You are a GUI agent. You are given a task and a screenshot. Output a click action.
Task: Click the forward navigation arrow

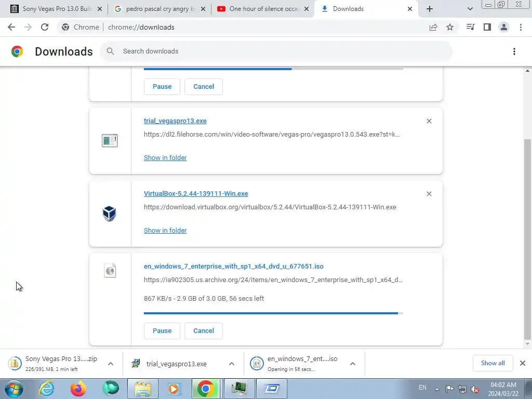(x=28, y=27)
